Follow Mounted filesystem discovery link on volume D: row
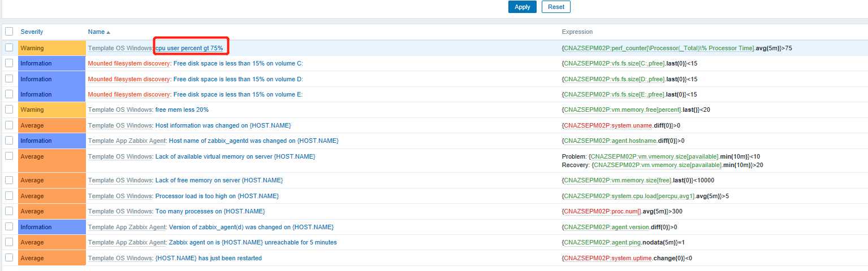This screenshot has width=868, height=271. click(128, 79)
